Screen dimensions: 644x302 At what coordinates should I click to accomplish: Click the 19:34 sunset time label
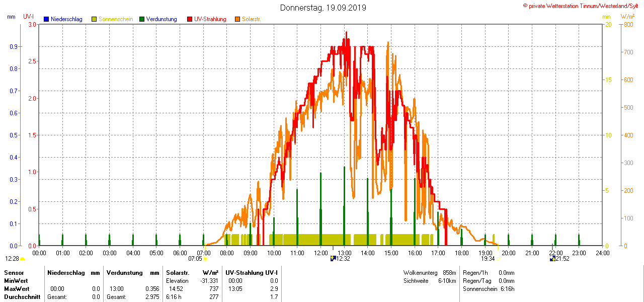tap(488, 259)
